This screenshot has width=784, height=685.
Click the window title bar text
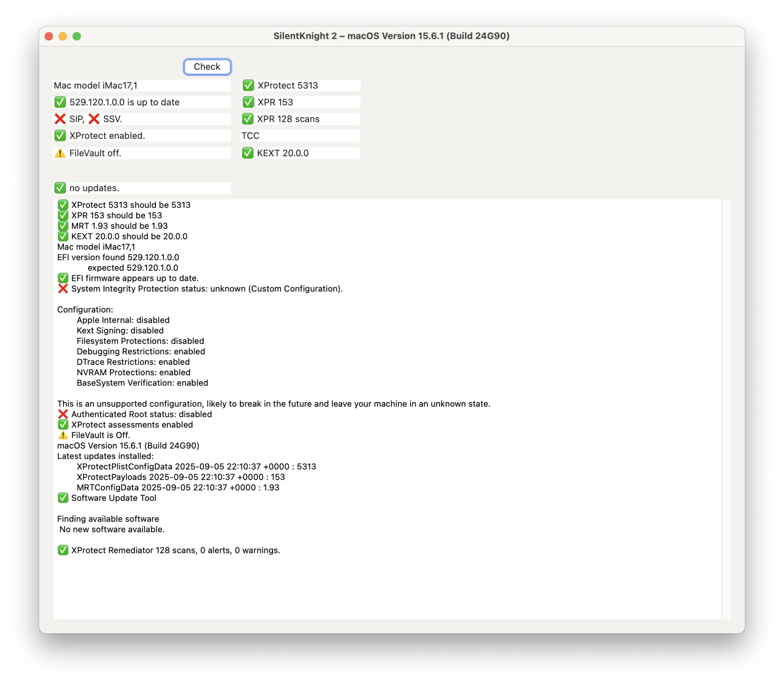coord(391,36)
